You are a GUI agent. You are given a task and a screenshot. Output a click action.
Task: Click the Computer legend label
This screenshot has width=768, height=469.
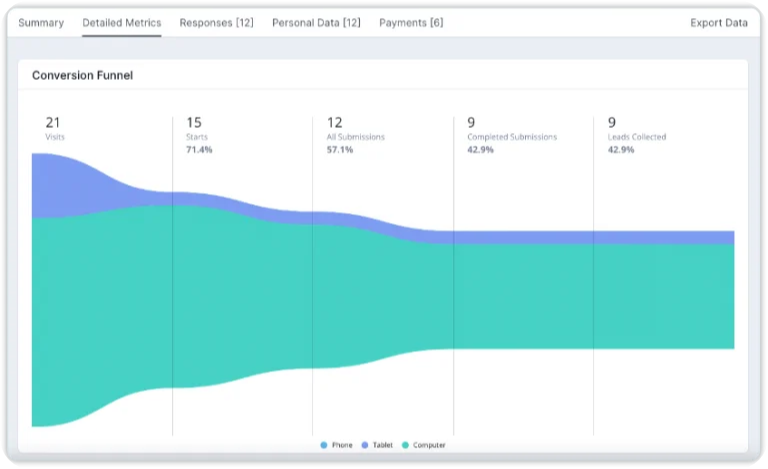pos(429,445)
